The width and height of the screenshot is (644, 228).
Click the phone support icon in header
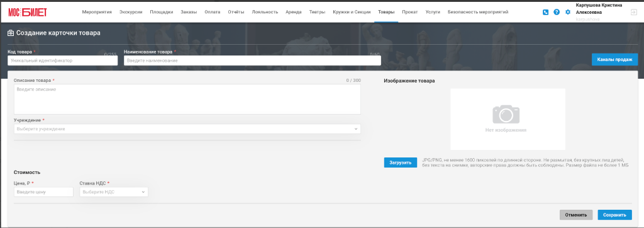point(545,13)
